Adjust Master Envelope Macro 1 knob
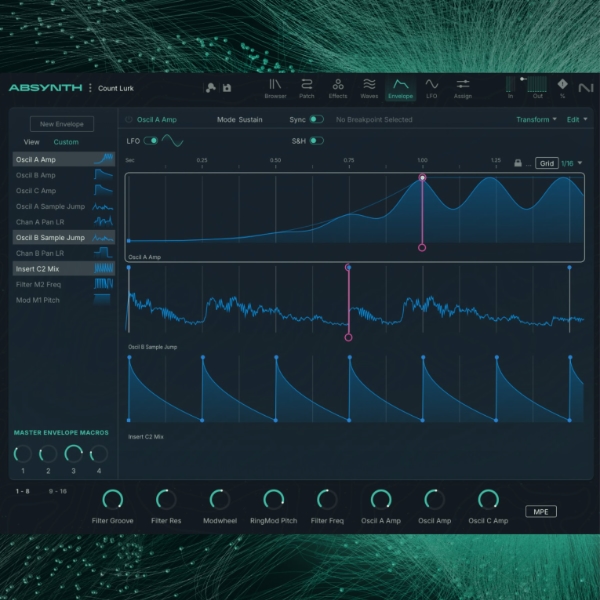The image size is (600, 600). coord(23,454)
